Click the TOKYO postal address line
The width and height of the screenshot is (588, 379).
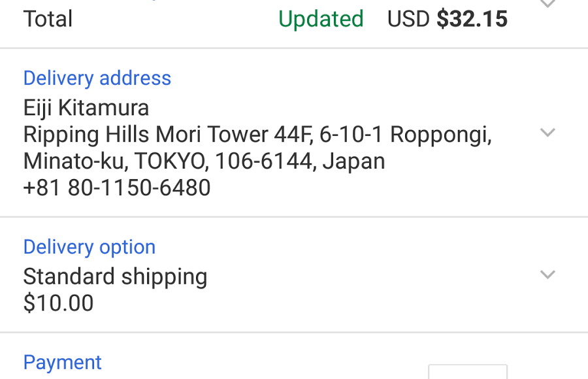[204, 161]
